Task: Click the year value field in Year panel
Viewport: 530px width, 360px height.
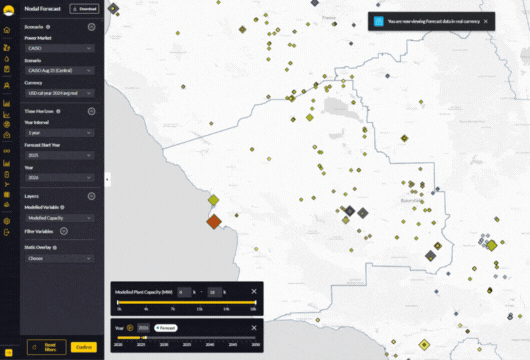Action: tap(143, 328)
